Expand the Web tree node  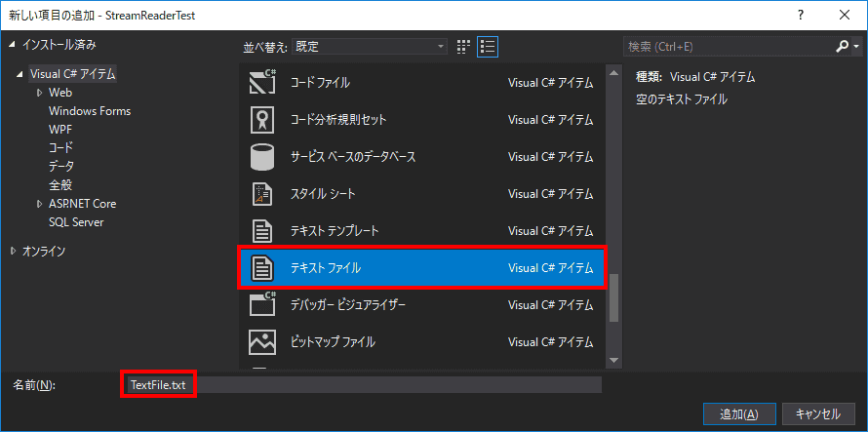39,93
